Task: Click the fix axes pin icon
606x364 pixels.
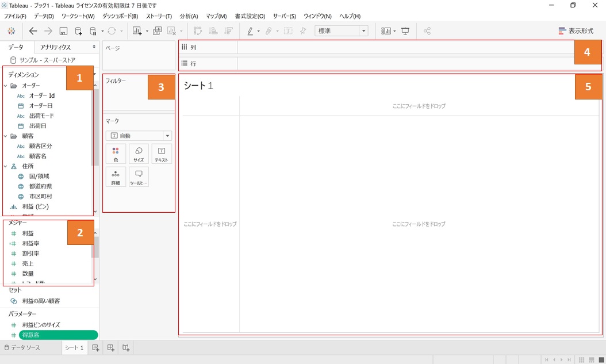Action: coord(303,31)
